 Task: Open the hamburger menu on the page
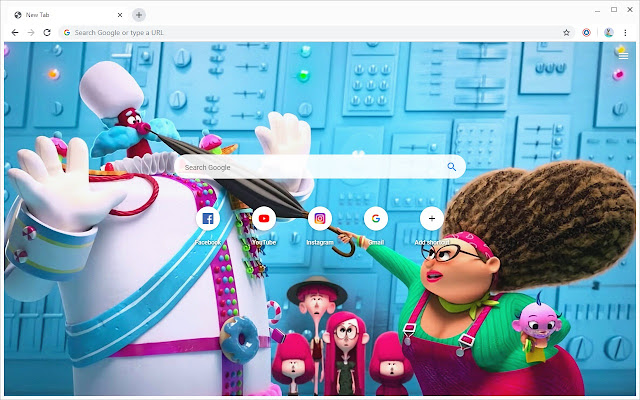coord(623,56)
